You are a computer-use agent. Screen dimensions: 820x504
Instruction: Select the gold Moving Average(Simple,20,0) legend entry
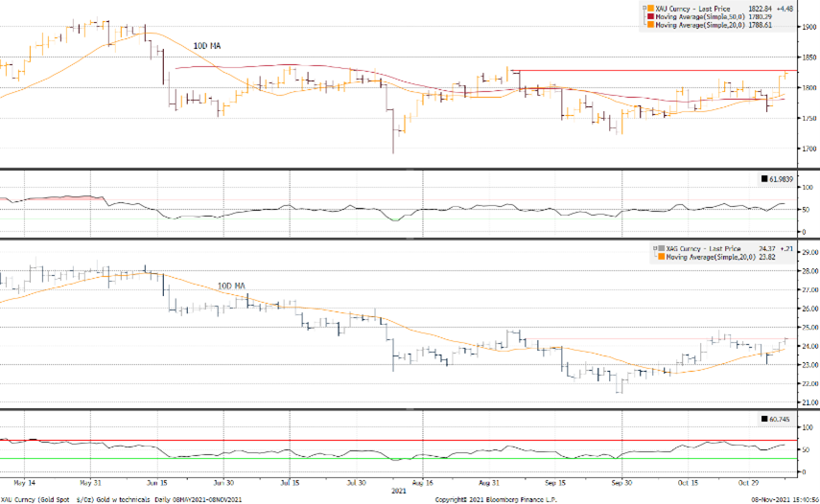pyautogui.click(x=696, y=23)
